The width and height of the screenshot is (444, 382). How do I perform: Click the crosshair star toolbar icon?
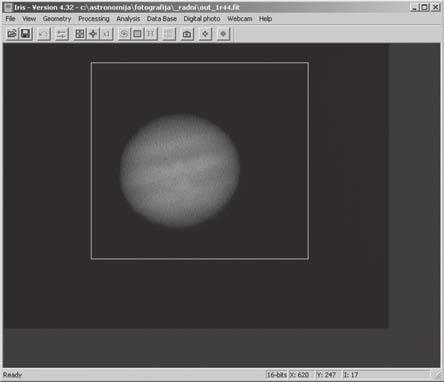point(93,34)
